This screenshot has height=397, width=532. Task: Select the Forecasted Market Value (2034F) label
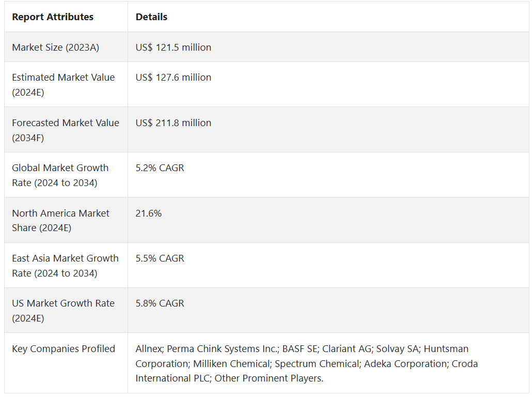65,130
